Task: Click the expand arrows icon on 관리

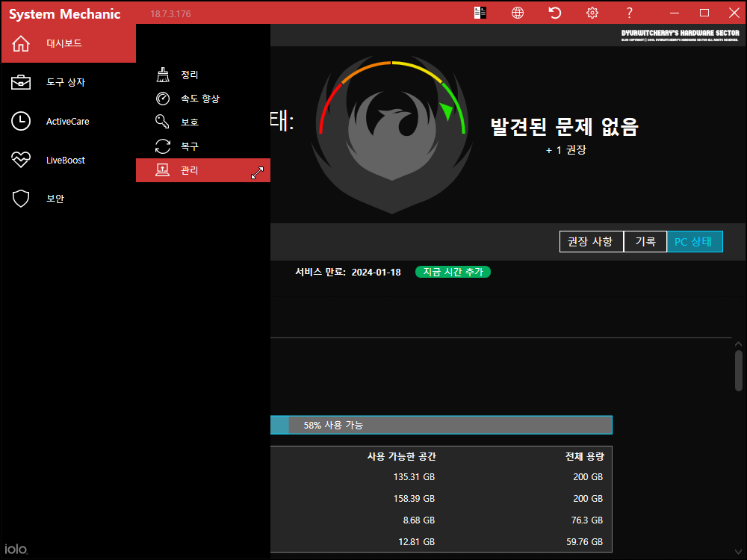Action: click(x=257, y=173)
